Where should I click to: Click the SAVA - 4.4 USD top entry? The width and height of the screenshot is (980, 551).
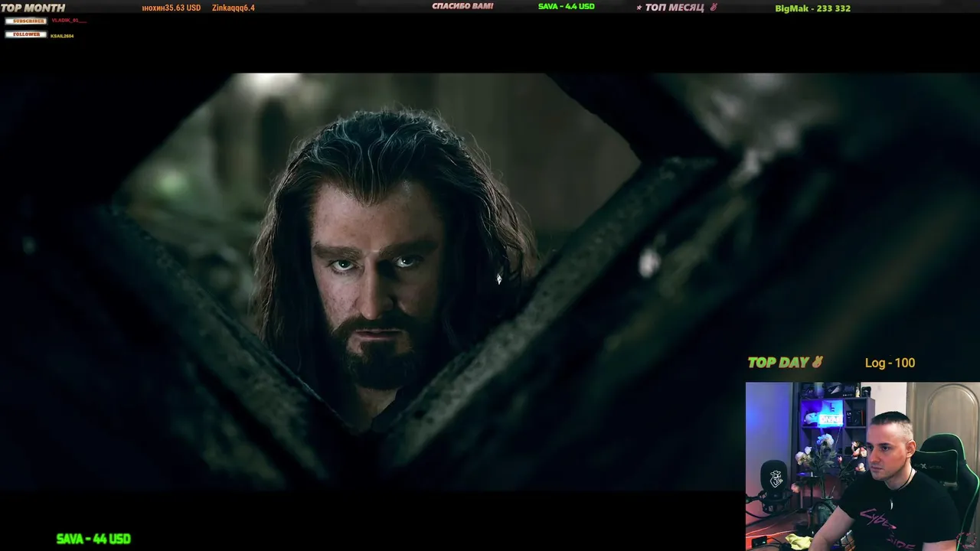click(x=567, y=6)
